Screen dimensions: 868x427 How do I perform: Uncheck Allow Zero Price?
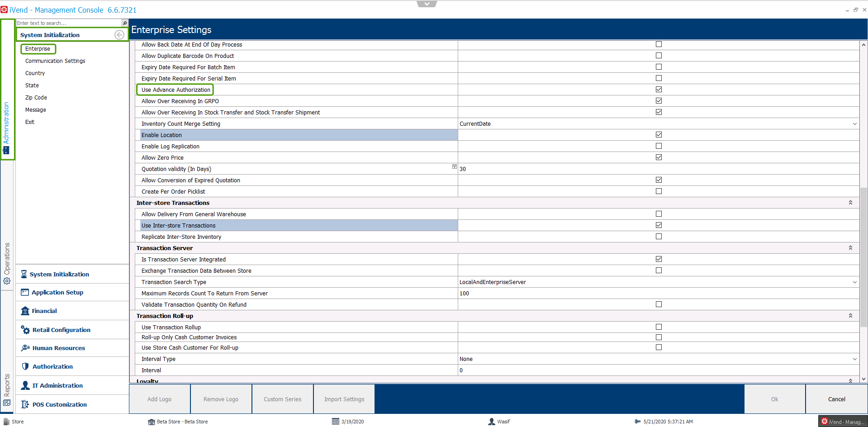659,157
